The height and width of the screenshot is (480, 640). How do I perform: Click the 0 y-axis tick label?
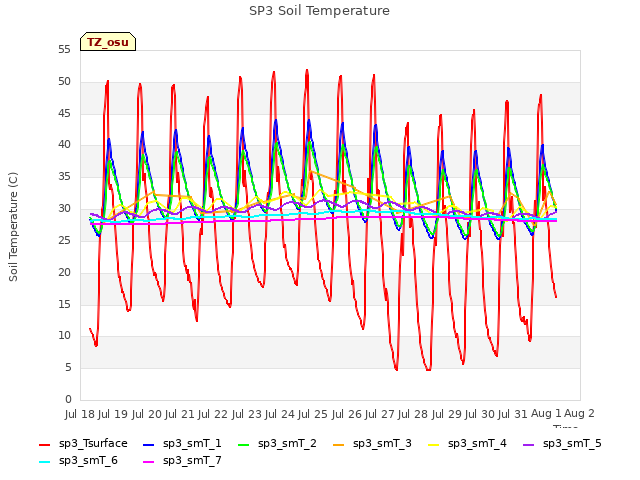[68, 399]
